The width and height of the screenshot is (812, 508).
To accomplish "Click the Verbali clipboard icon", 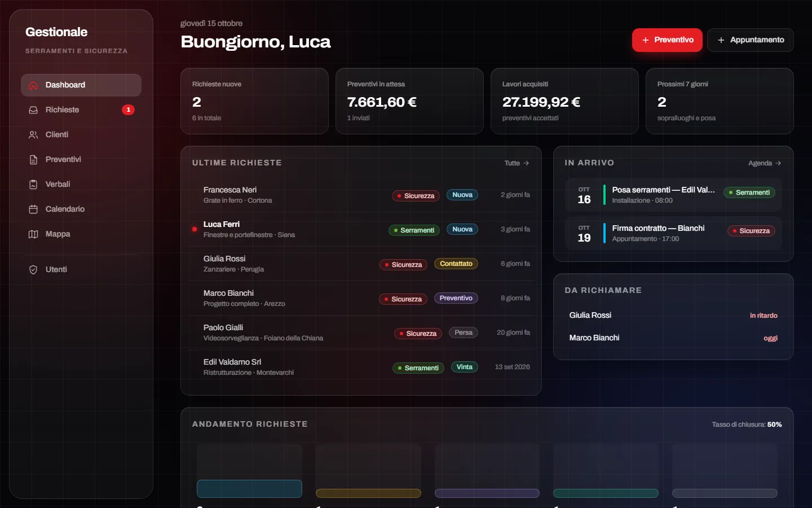I will tap(33, 185).
